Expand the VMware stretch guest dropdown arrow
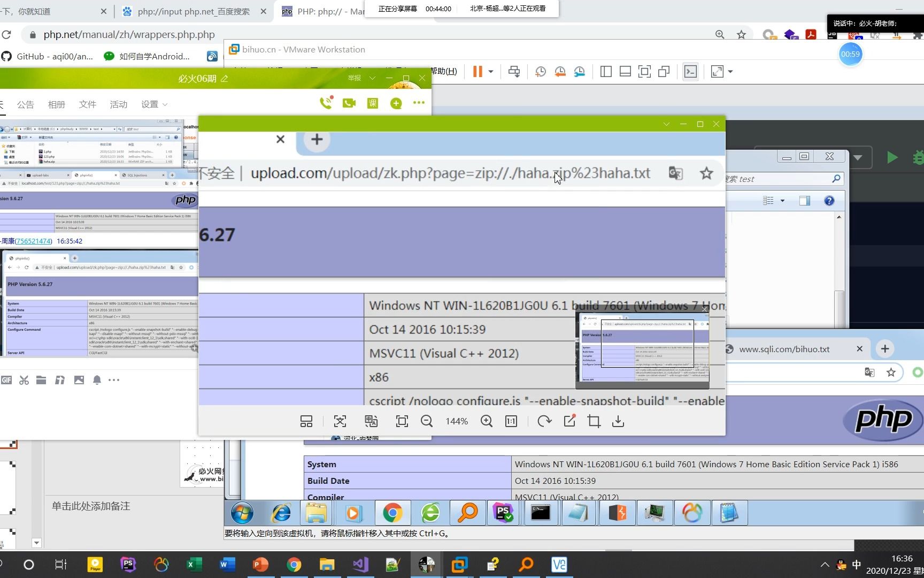 coord(730,71)
